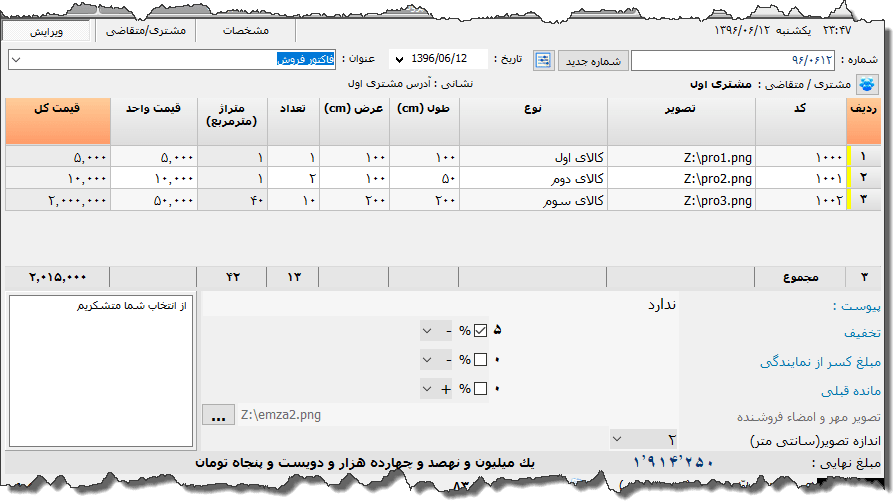The image size is (893, 501).
Task: Enable percent for مبلغ کسر از نمایندگی
Action: pyautogui.click(x=480, y=360)
